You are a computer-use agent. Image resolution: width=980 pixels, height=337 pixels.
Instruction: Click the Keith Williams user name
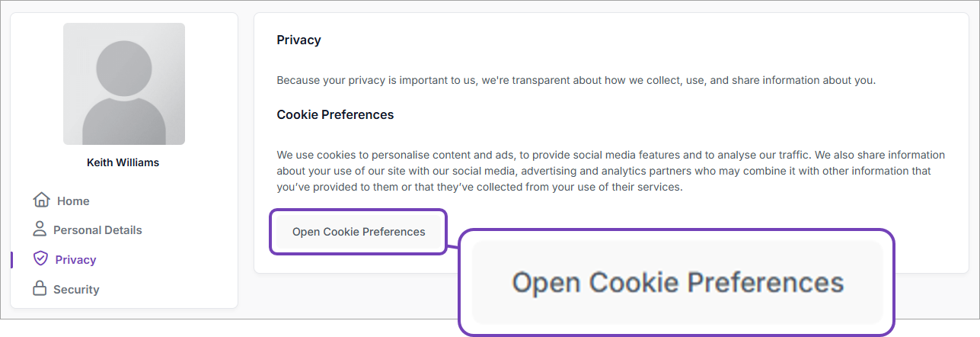[x=123, y=162]
